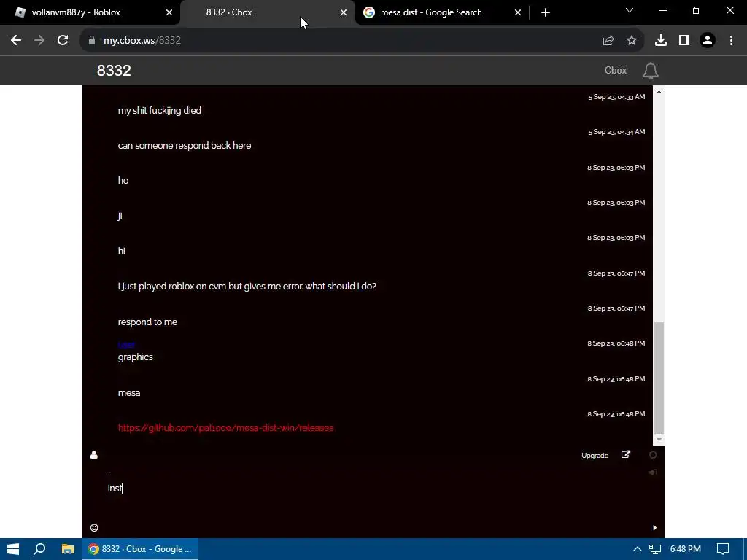Screen dimensions: 747x560
Task: Click the message 'can someone respond back here'
Action: click(185, 146)
